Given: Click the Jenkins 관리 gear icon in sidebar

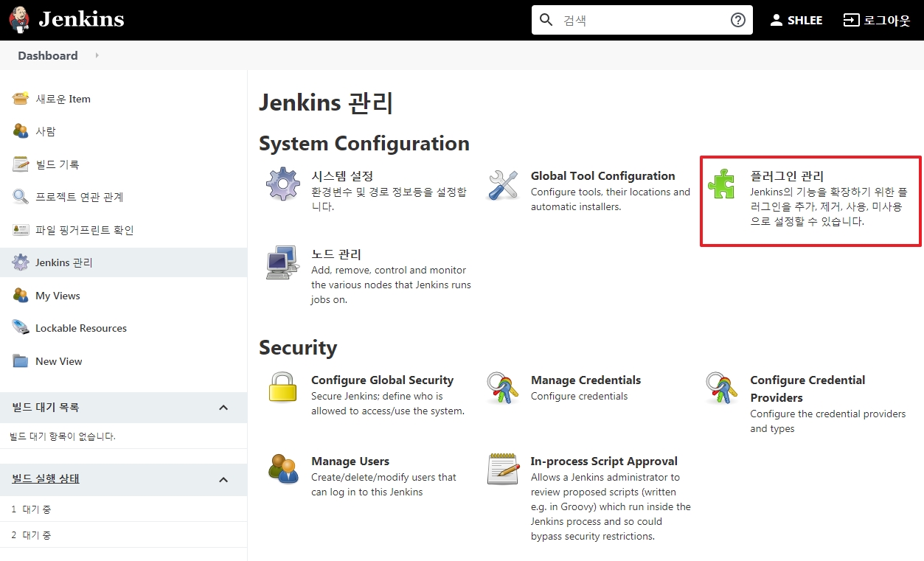Looking at the screenshot, I should 21,262.
